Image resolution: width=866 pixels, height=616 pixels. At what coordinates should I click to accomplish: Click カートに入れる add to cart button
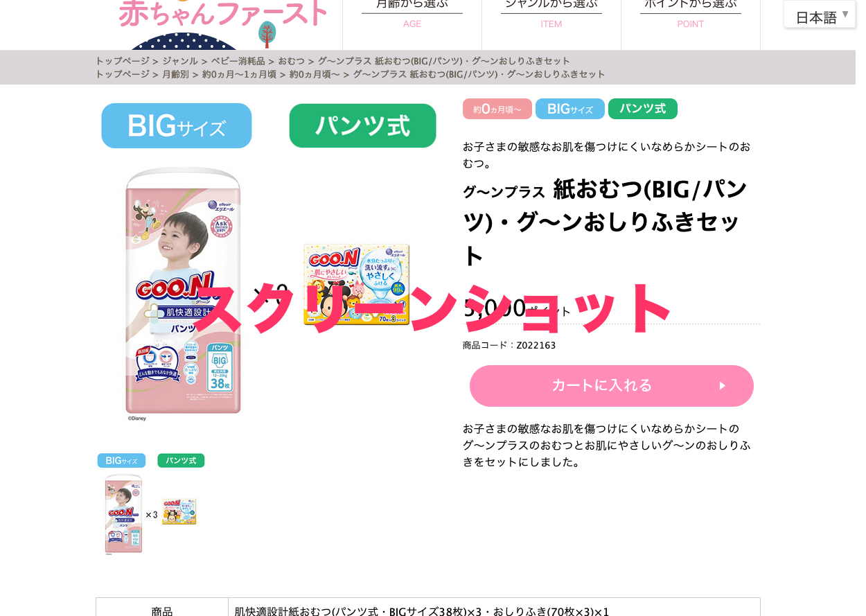pyautogui.click(x=612, y=386)
